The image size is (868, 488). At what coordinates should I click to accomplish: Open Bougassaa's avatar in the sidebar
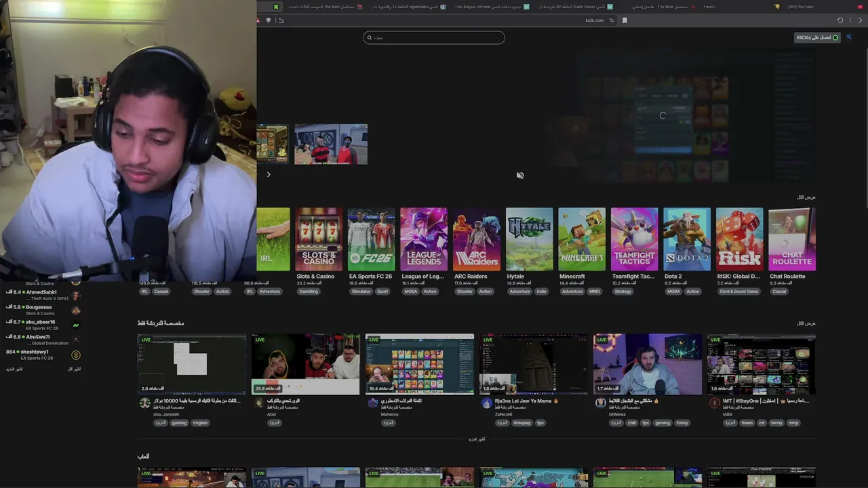pyautogui.click(x=76, y=310)
